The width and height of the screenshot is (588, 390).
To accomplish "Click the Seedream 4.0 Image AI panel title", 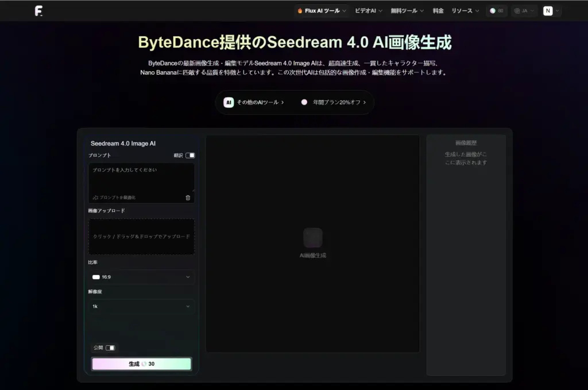I will coord(123,144).
